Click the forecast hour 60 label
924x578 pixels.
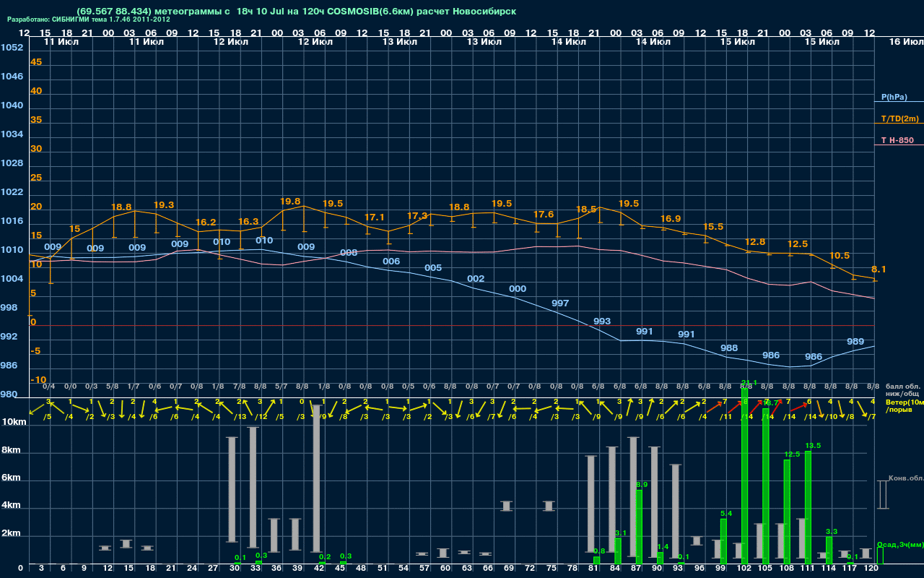click(x=445, y=569)
